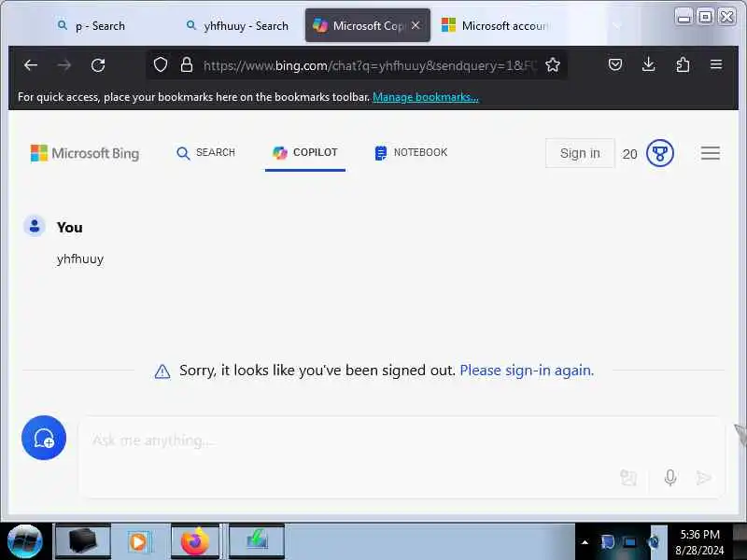Viewport: 747px width, 560px height.
Task: Click the network tray icon
Action: 629,542
